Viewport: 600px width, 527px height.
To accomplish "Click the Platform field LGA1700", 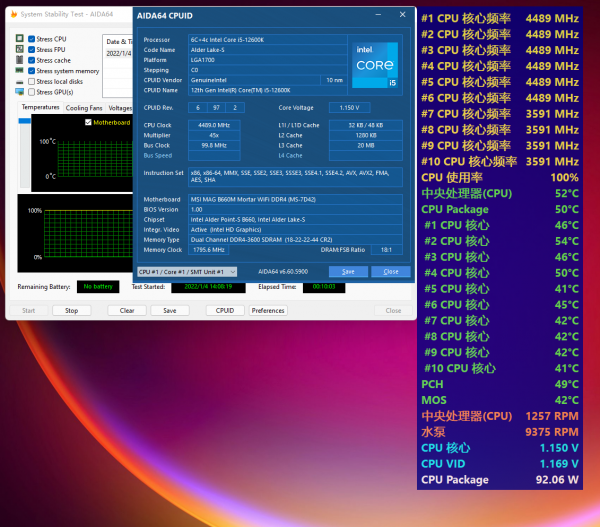I will point(267,60).
